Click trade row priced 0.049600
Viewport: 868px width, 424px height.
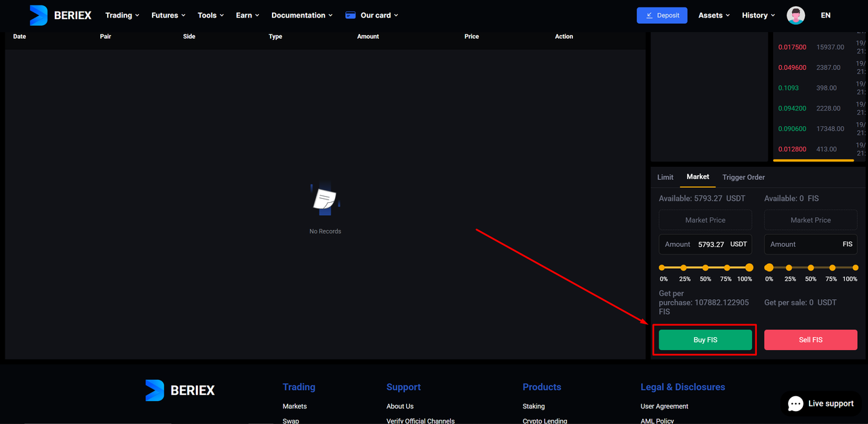coord(821,68)
